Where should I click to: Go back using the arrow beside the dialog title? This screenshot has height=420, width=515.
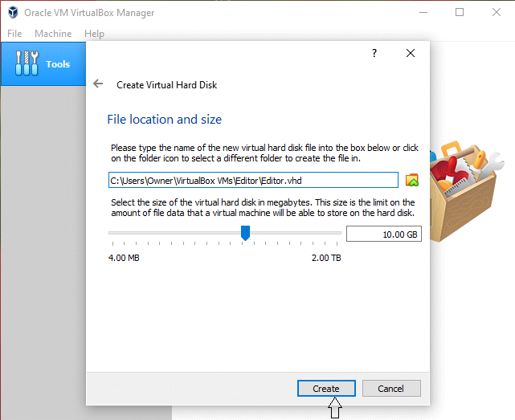point(98,84)
